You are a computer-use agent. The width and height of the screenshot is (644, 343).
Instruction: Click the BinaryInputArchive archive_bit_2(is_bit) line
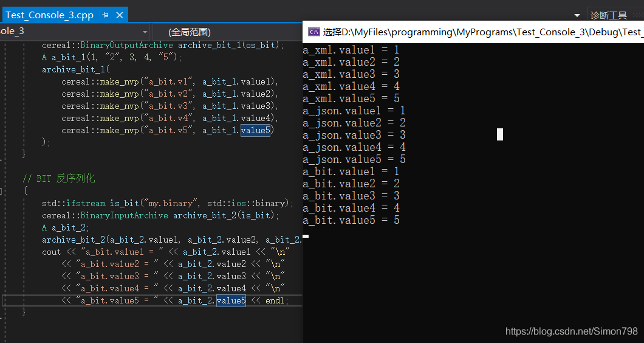coord(160,215)
